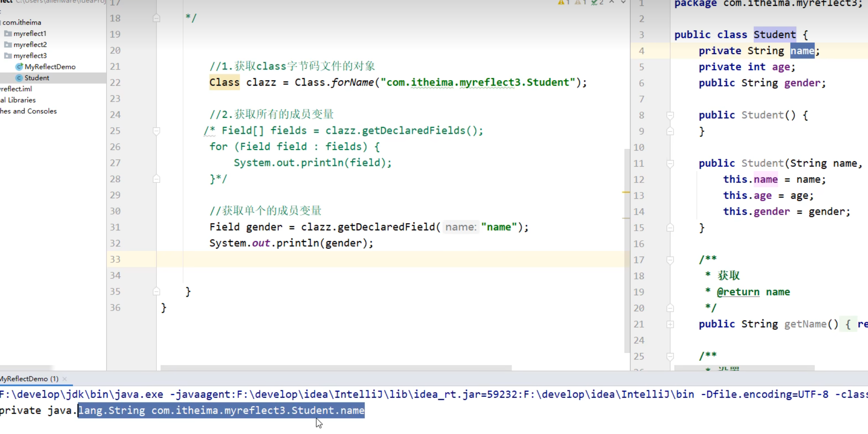Expand the folded getName method at line 21

[670, 324]
